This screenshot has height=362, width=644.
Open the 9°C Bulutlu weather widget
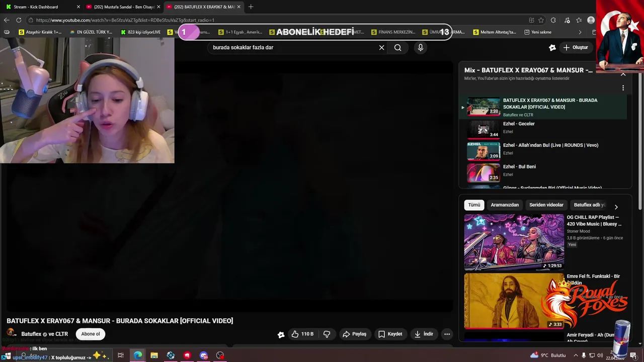tap(548, 355)
